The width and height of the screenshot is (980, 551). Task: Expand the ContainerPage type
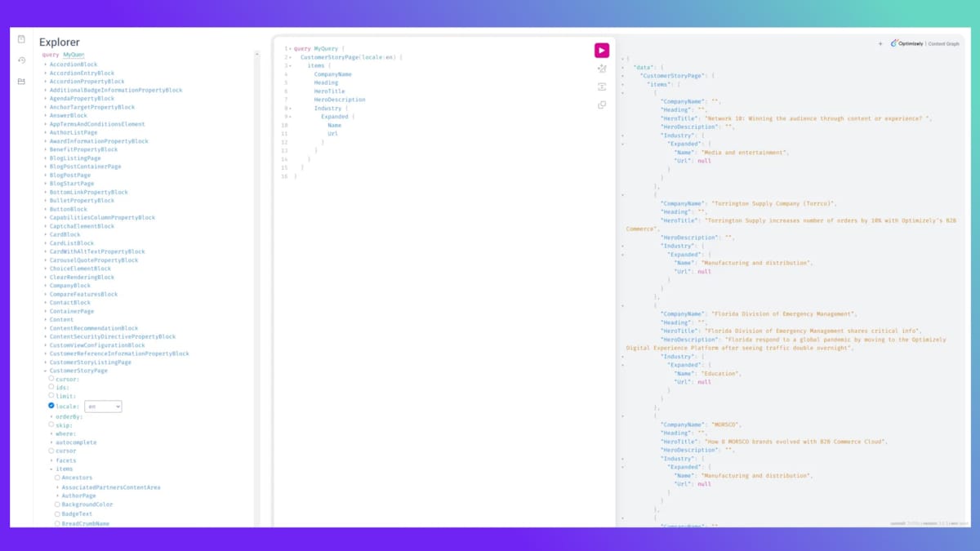pos(46,311)
